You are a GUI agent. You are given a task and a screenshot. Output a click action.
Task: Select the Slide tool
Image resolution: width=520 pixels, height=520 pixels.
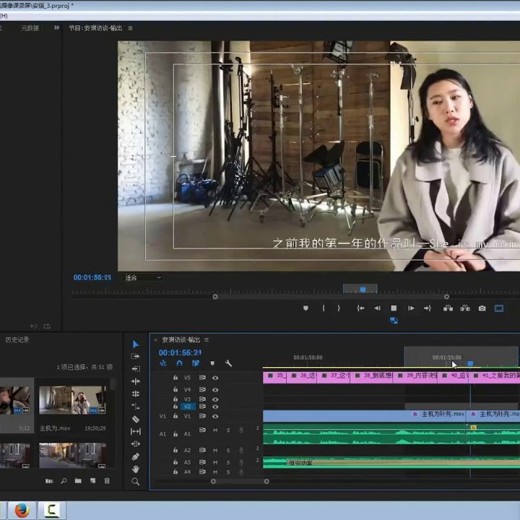[136, 444]
